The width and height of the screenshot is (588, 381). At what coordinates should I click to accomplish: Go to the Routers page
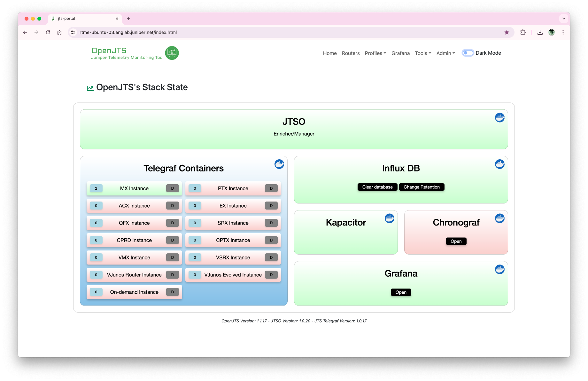click(x=351, y=53)
